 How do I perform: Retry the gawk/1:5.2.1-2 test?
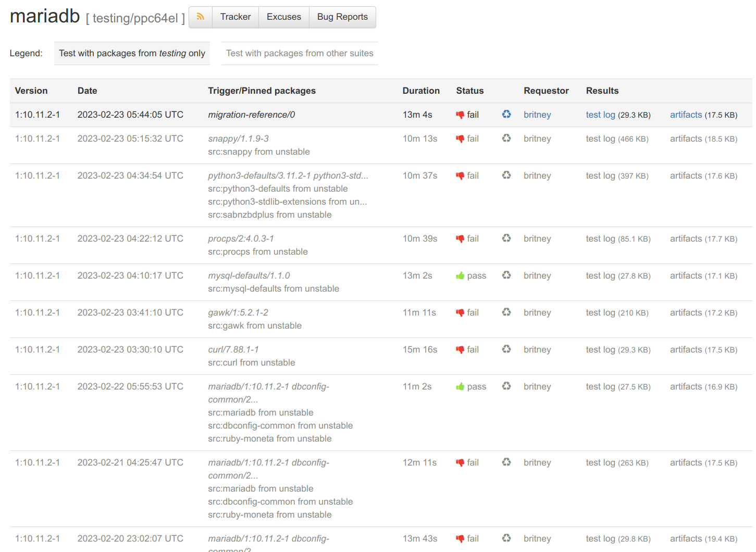pyautogui.click(x=506, y=312)
